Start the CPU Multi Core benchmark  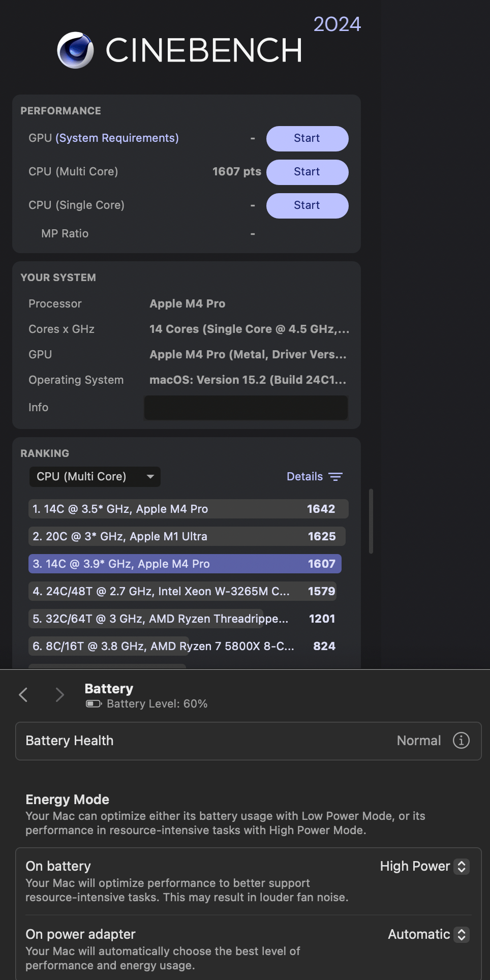tap(307, 172)
